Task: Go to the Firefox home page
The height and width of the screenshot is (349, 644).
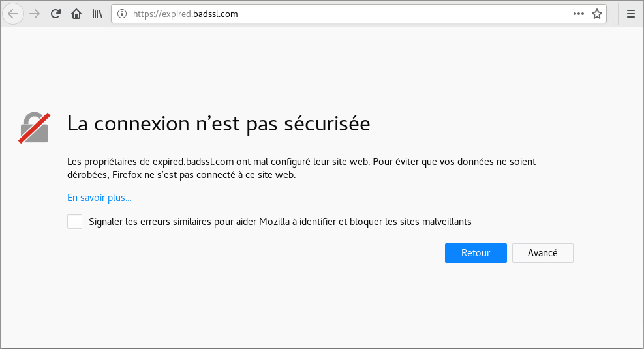Action: point(76,14)
